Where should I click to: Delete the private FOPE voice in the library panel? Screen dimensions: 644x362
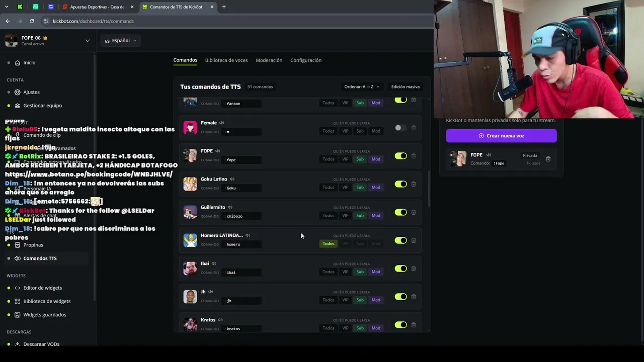(548, 159)
